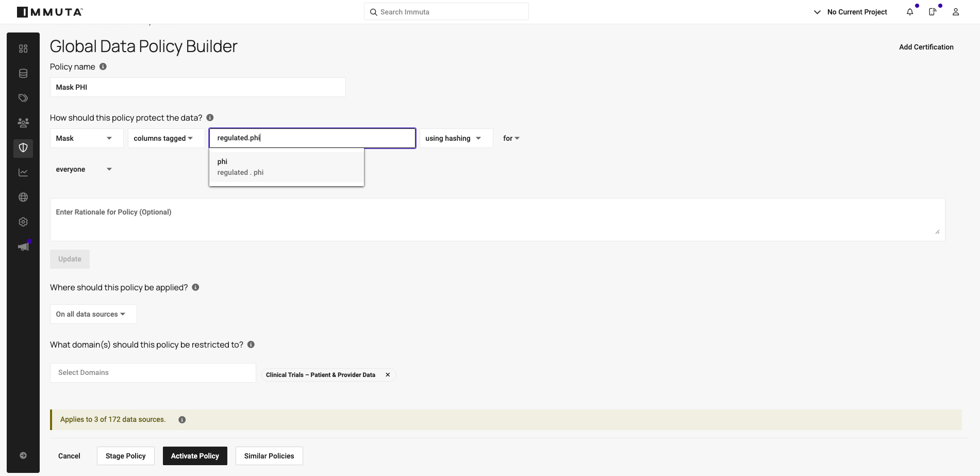Open the announcements megaphone icon
Viewport: 980px width, 476px height.
(x=23, y=246)
